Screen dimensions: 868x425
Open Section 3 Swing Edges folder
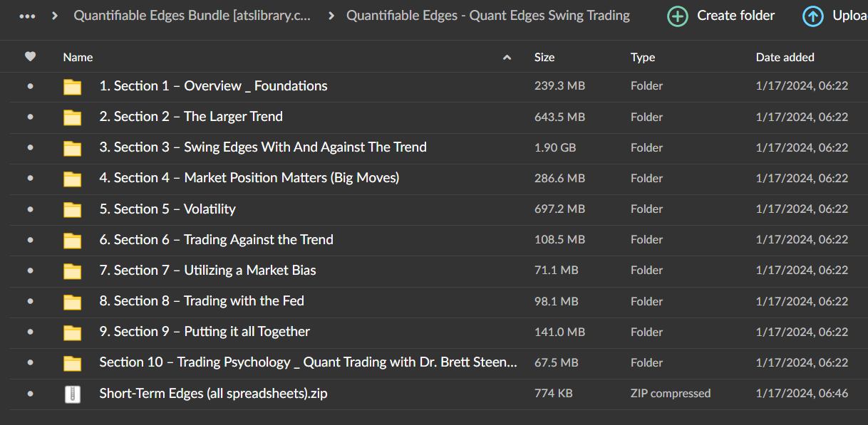tap(262, 147)
